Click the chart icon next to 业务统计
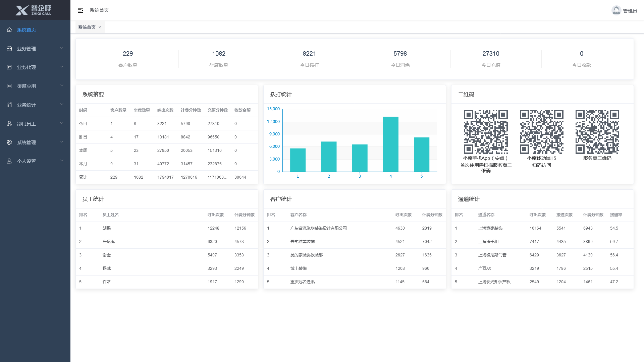The image size is (644, 362). 9,105
